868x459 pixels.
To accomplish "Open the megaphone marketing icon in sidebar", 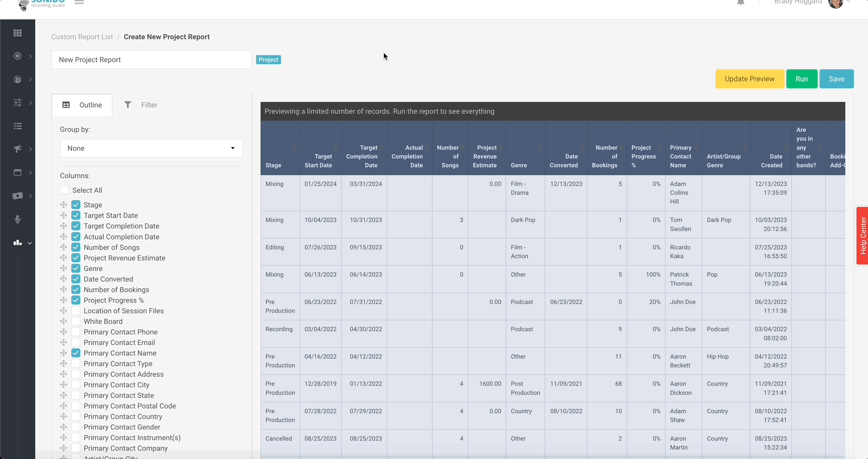I will point(18,149).
